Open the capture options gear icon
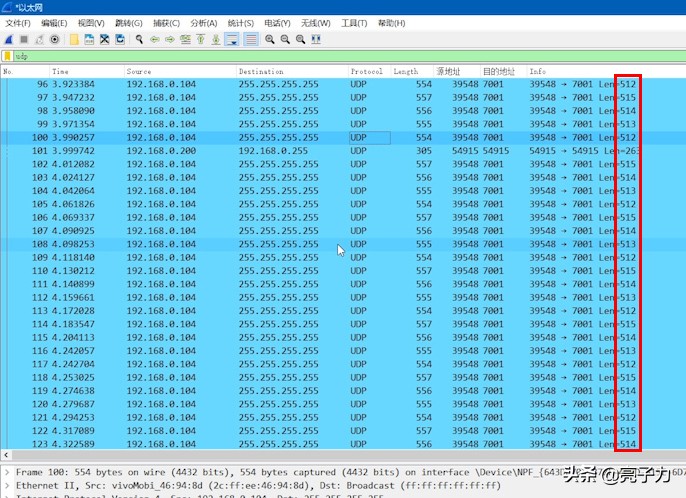The width and height of the screenshot is (686, 498). click(x=54, y=39)
